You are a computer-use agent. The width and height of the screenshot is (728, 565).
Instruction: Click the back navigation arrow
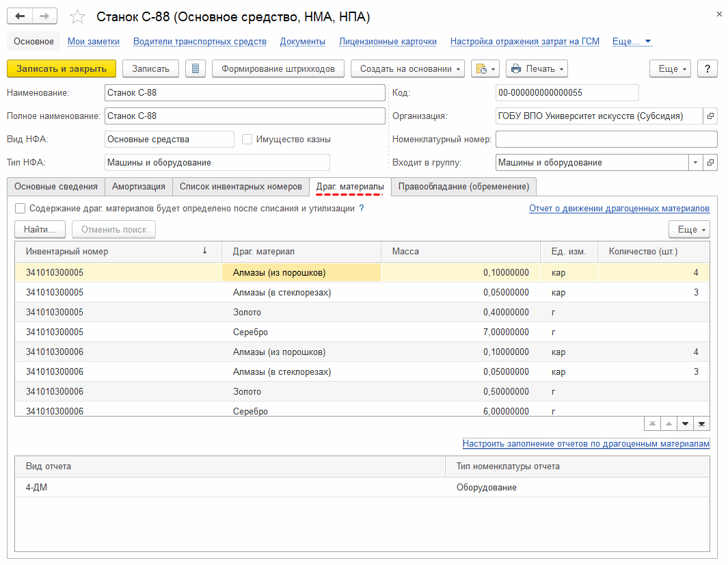tap(20, 16)
